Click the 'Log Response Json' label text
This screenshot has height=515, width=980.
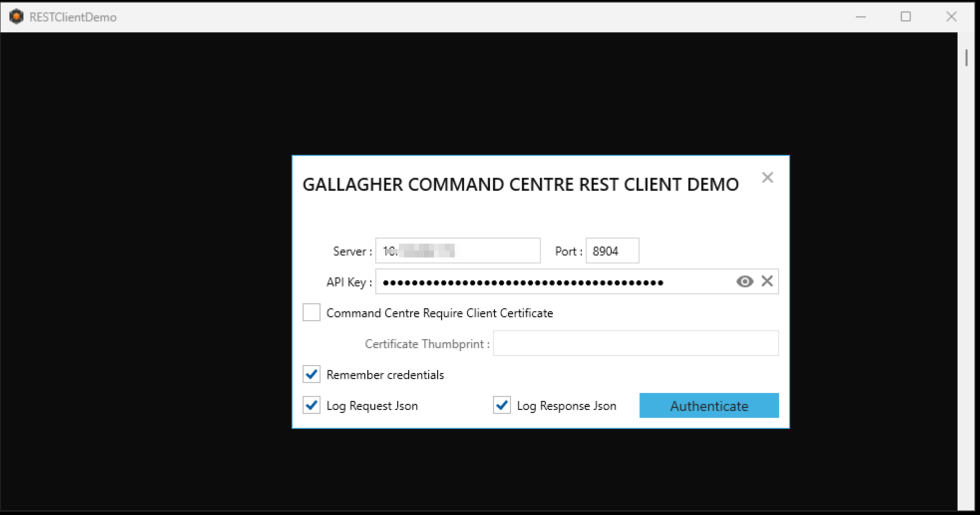(x=566, y=406)
